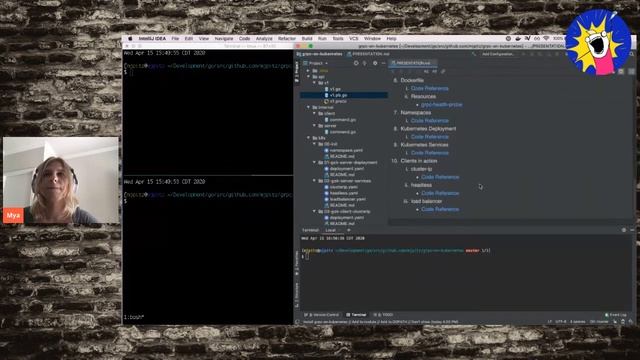This screenshot has width=640, height=360.
Task: Open Code Reference link under Namespaces
Action: [x=429, y=121]
